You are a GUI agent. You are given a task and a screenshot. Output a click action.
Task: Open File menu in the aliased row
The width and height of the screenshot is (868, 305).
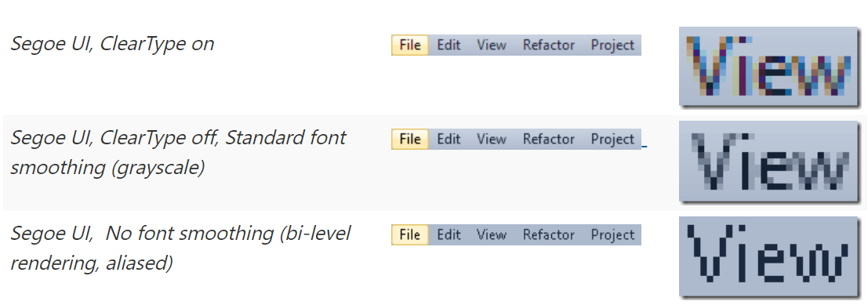click(x=409, y=234)
